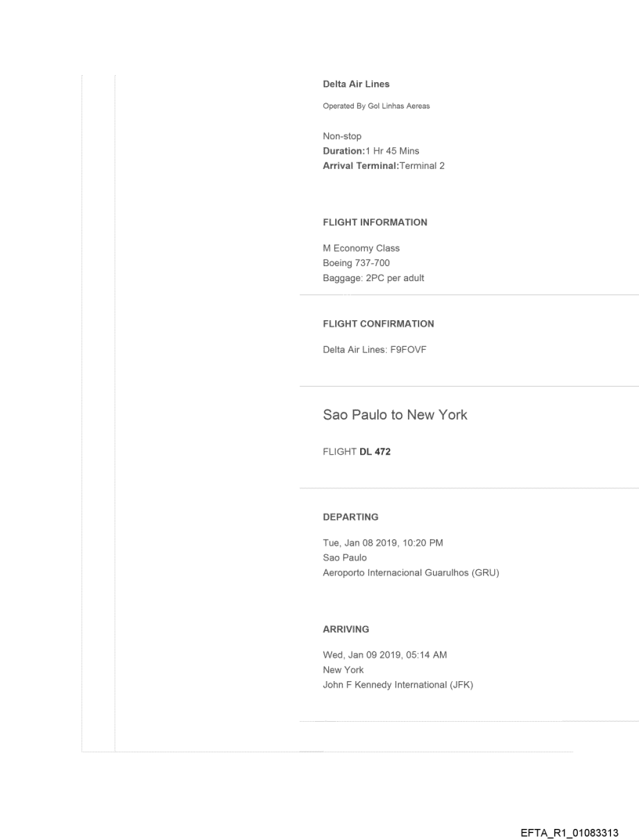Click the Aeroporto Internacional Guarulhos (GRU) text

click(x=411, y=573)
